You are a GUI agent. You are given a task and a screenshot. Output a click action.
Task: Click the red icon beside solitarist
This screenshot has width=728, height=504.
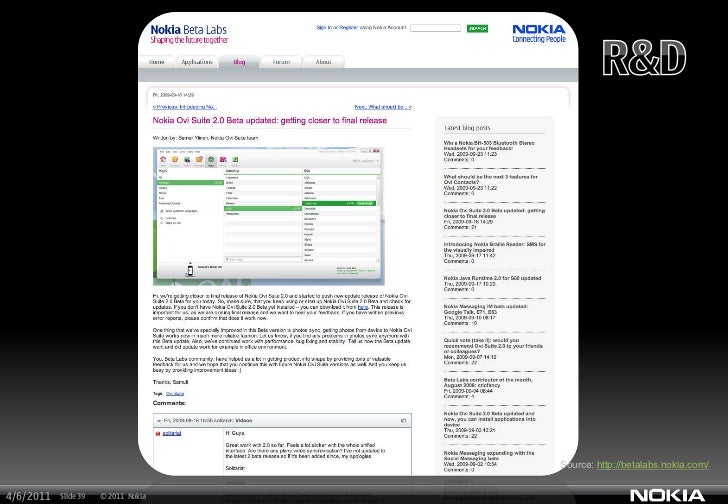click(158, 433)
